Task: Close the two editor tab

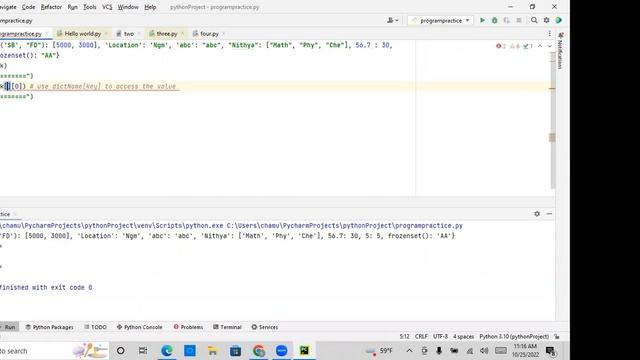Action: coord(139,33)
